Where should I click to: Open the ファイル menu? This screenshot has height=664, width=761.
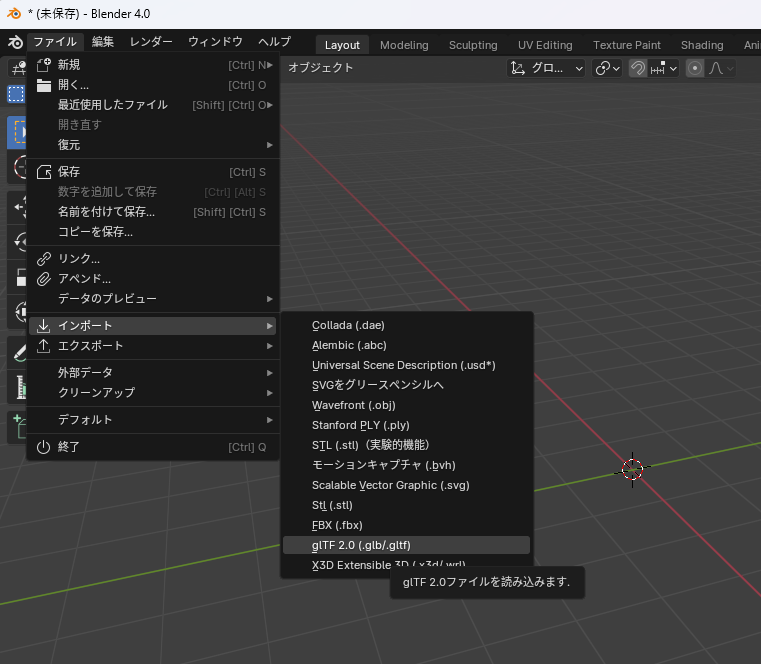55,42
